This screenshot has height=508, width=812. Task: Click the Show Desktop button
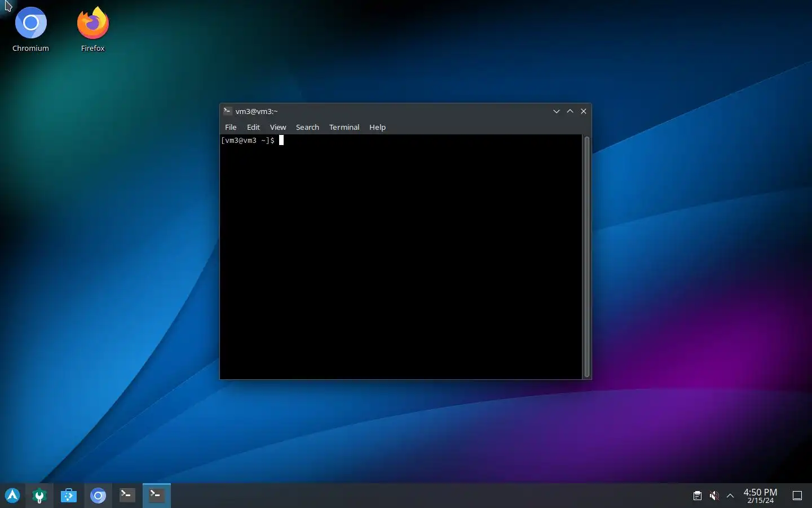[x=797, y=496]
